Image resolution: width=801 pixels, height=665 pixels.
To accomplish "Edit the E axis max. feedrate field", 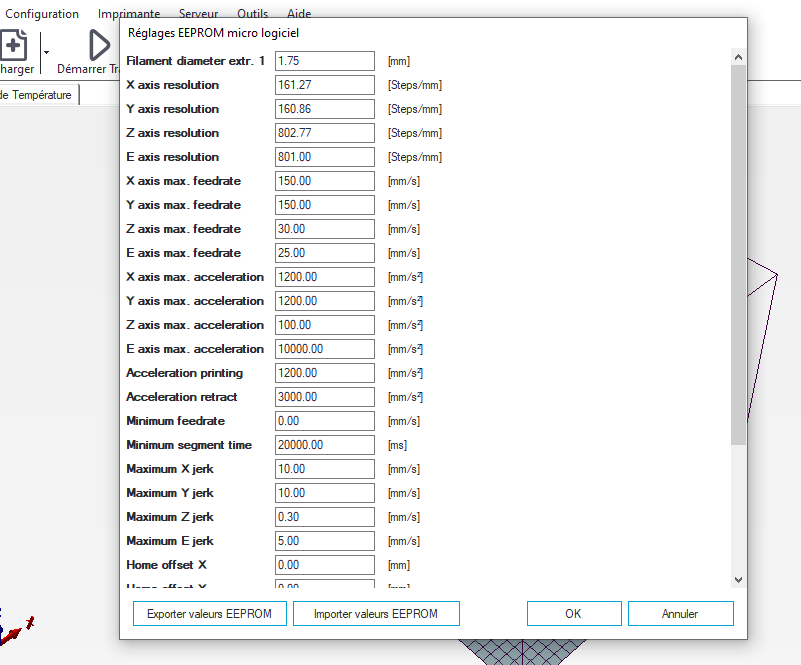I will click(324, 253).
